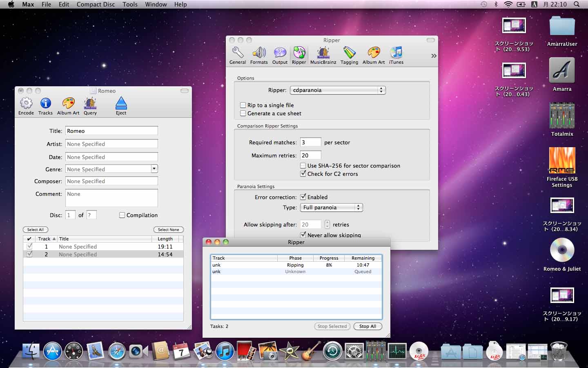Open the Output preferences pane
588x368 pixels.
tap(280, 56)
